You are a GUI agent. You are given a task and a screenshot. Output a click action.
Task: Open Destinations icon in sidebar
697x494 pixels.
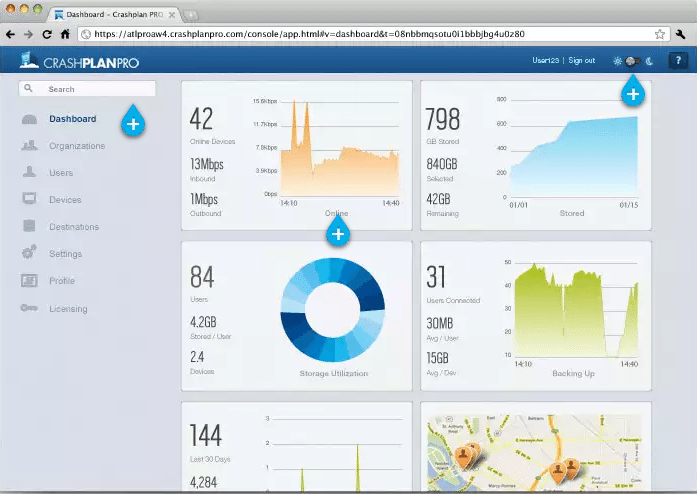[x=29, y=226]
